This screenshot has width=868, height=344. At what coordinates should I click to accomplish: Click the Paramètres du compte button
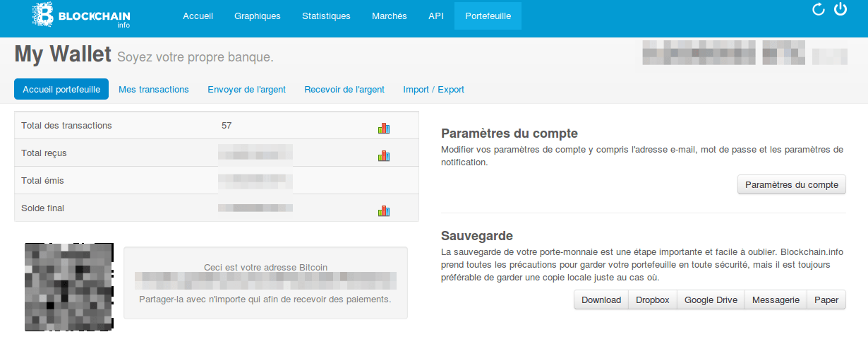[x=792, y=185]
